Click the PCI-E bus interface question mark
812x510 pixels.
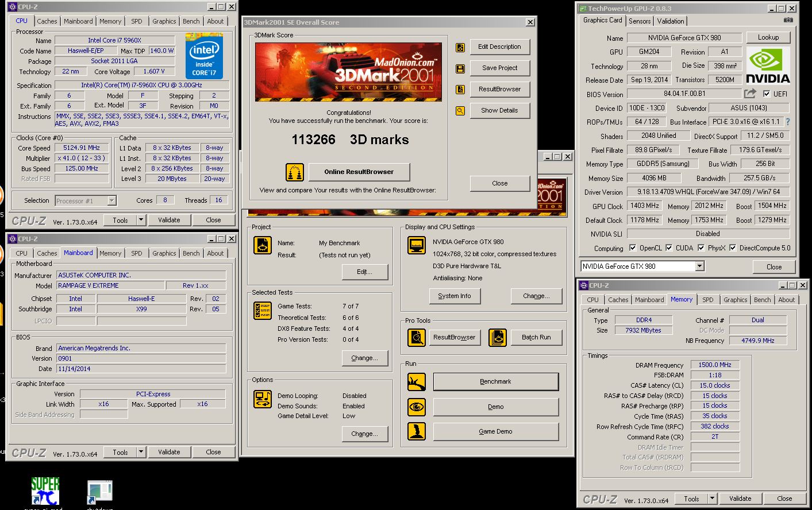coord(787,122)
